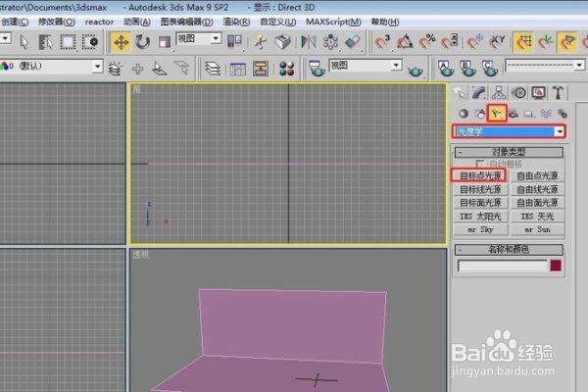Set current layer to selection's layer

182,69
